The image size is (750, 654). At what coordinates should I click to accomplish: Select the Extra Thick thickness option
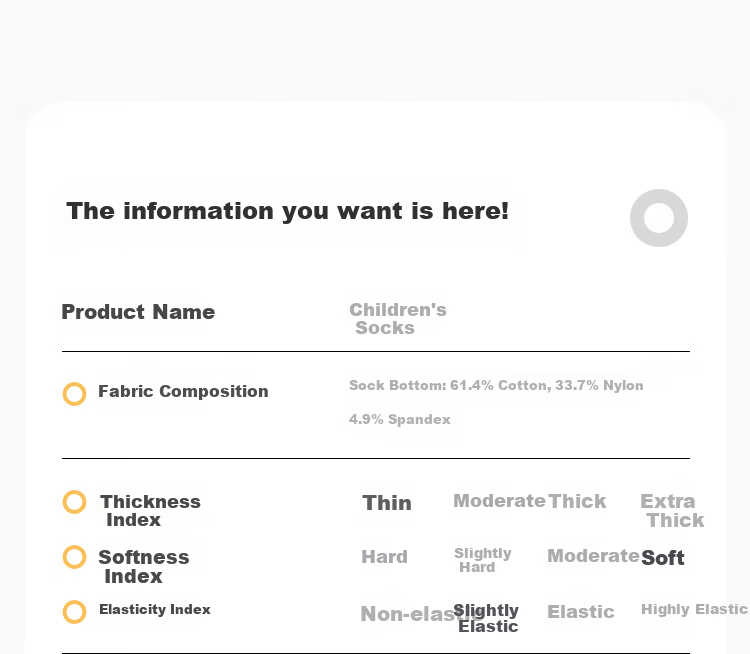click(x=672, y=510)
